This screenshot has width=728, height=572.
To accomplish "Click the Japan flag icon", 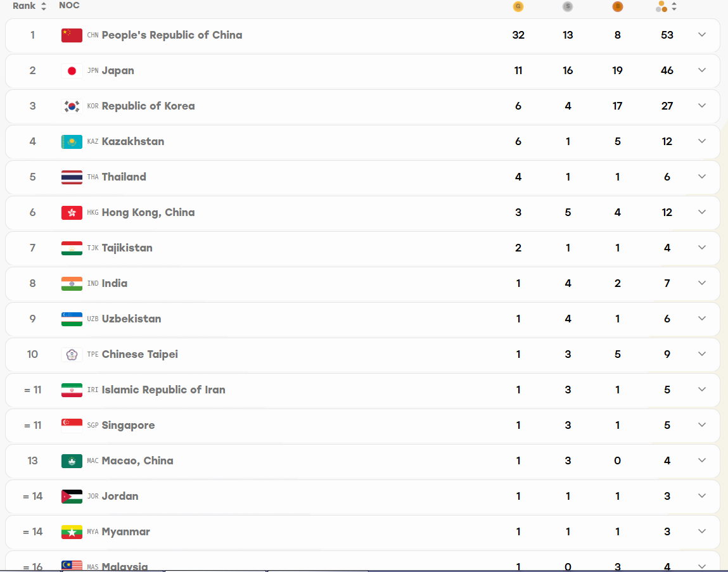I will [x=72, y=70].
